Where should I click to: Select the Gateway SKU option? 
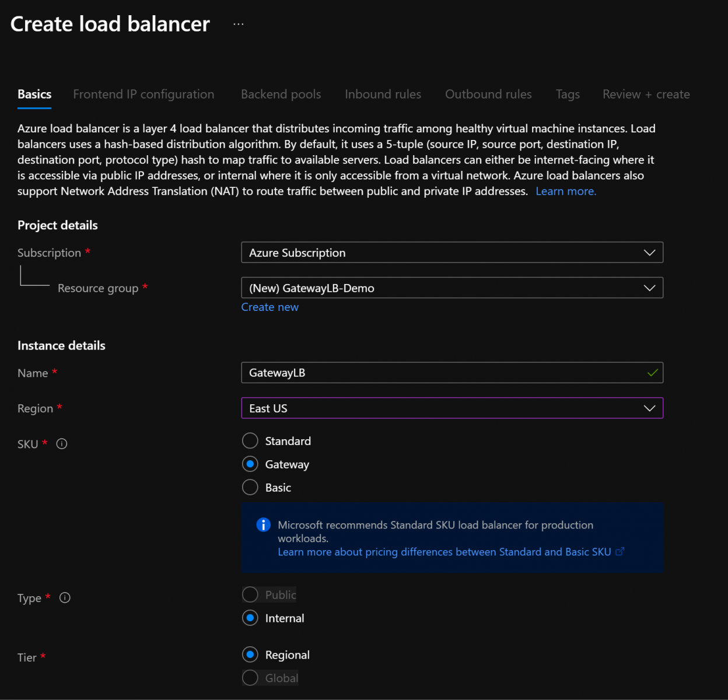point(250,464)
